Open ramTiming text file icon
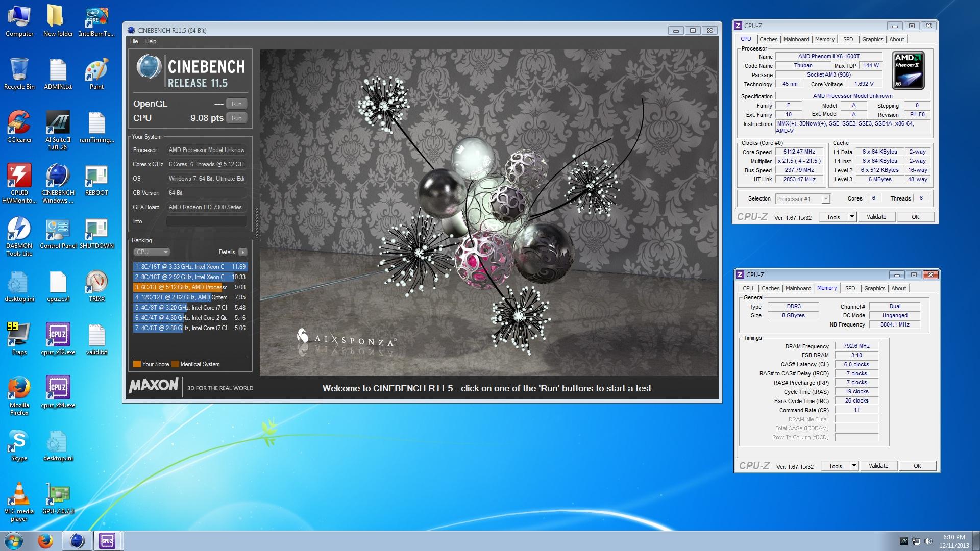 96,128
